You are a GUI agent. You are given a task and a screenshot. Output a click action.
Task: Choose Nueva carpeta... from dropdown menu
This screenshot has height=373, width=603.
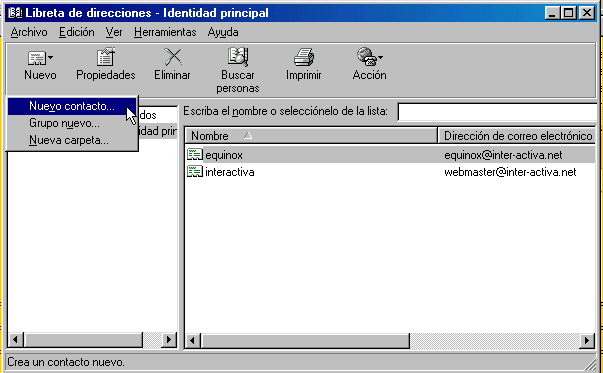tap(72, 140)
